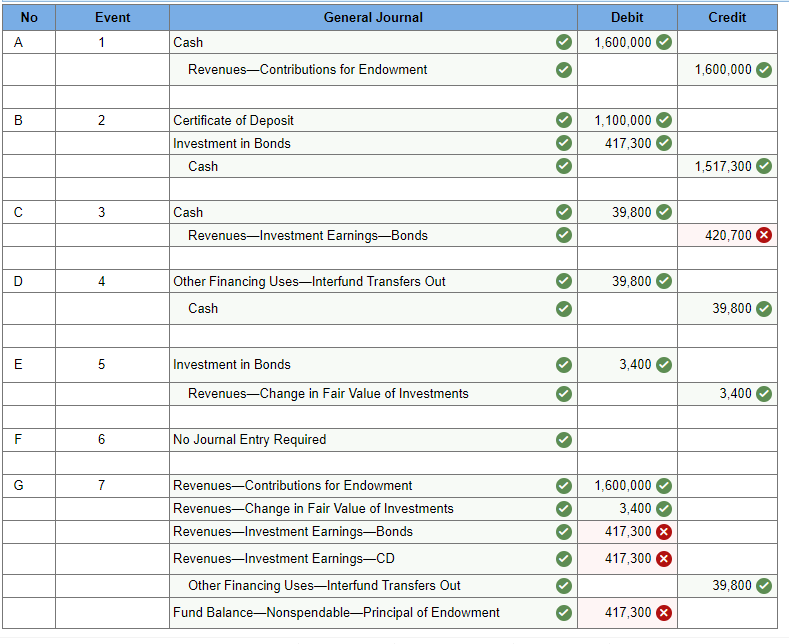Click green check beside event 7 debit 1,600,000
Viewport: 789px width, 644px height.
[664, 486]
